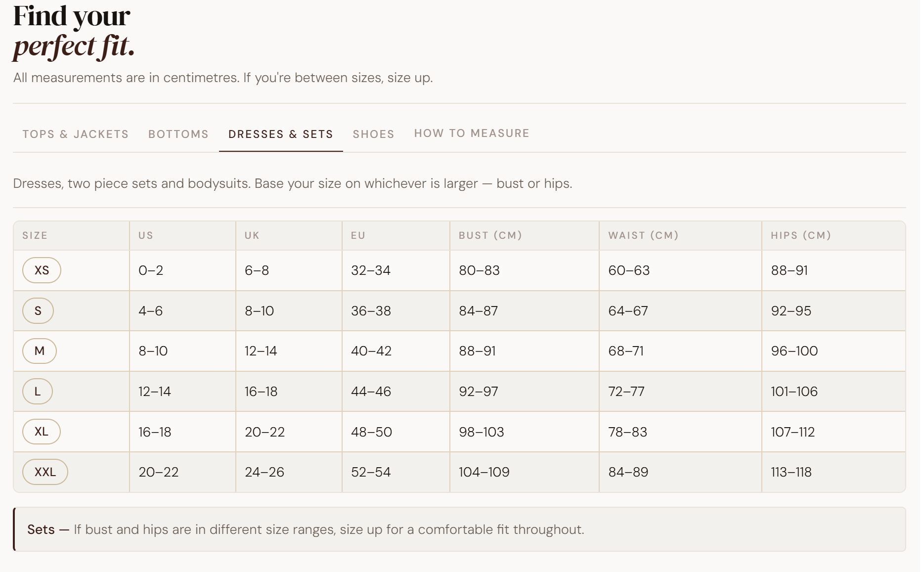Click the EU column header
924x572 pixels.
(358, 235)
